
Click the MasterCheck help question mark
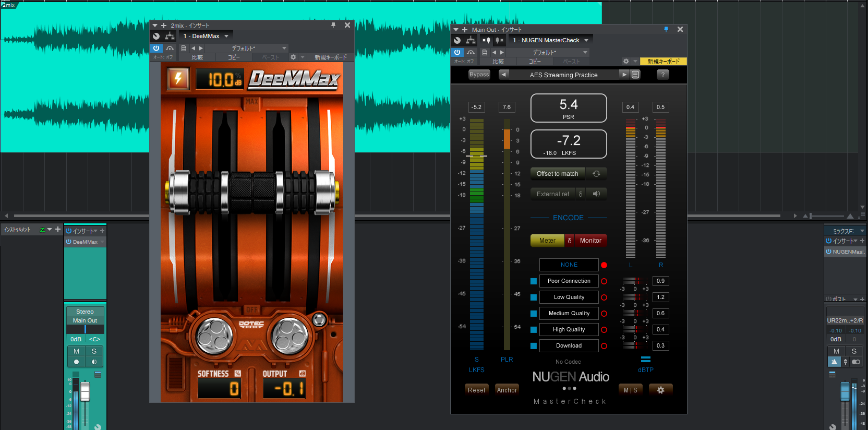[x=662, y=75]
